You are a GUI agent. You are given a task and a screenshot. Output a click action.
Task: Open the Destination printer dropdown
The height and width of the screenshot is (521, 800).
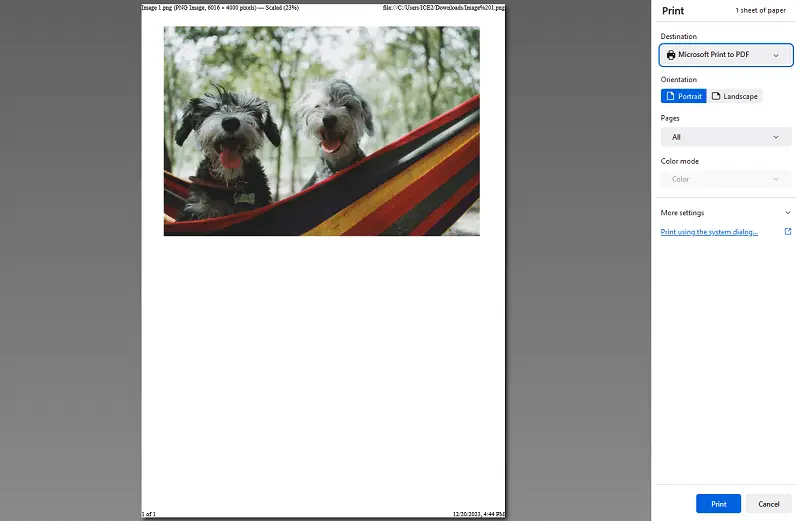click(x=726, y=55)
